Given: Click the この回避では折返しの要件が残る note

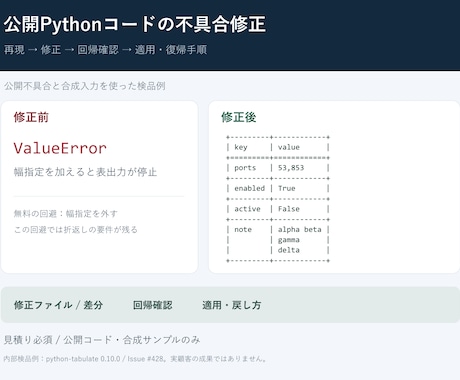Looking at the screenshot, I should click(76, 229).
